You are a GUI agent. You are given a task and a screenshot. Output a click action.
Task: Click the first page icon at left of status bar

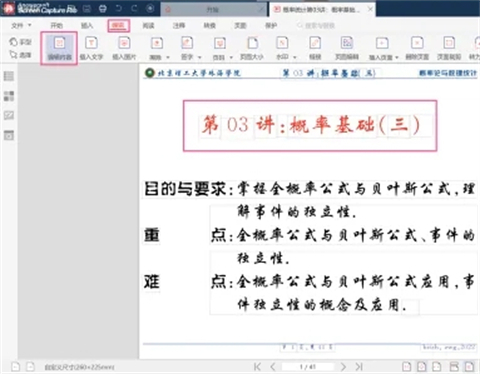[x=15, y=367]
